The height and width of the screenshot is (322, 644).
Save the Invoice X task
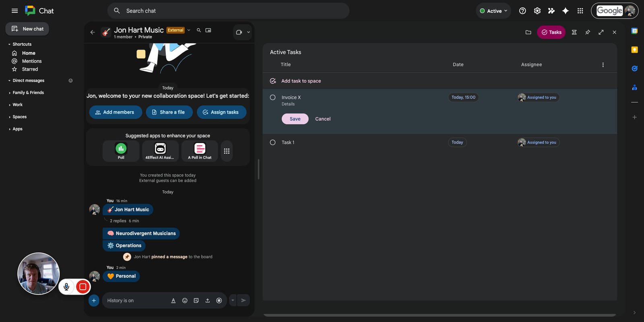(x=295, y=119)
